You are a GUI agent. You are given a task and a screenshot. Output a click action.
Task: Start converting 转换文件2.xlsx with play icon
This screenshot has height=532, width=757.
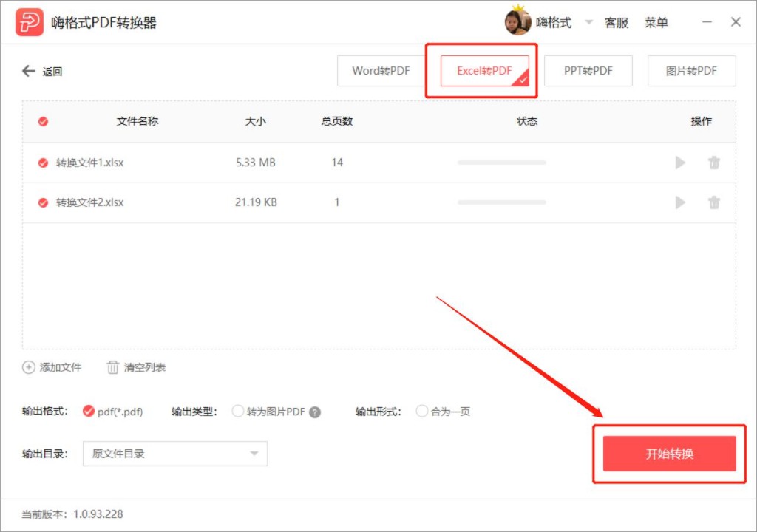(680, 202)
